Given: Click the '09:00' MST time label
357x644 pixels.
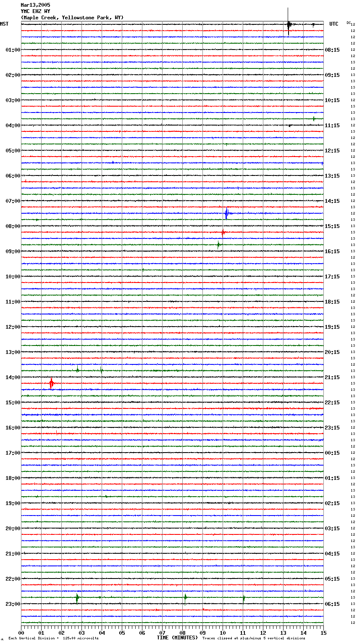Looking at the screenshot, I should pyautogui.click(x=13, y=251).
